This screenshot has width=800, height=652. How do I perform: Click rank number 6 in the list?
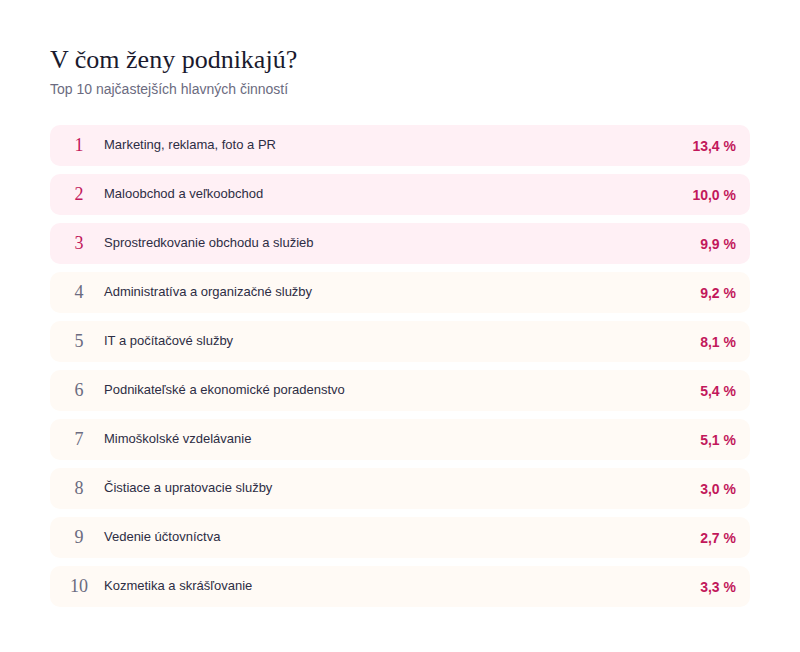tap(79, 390)
